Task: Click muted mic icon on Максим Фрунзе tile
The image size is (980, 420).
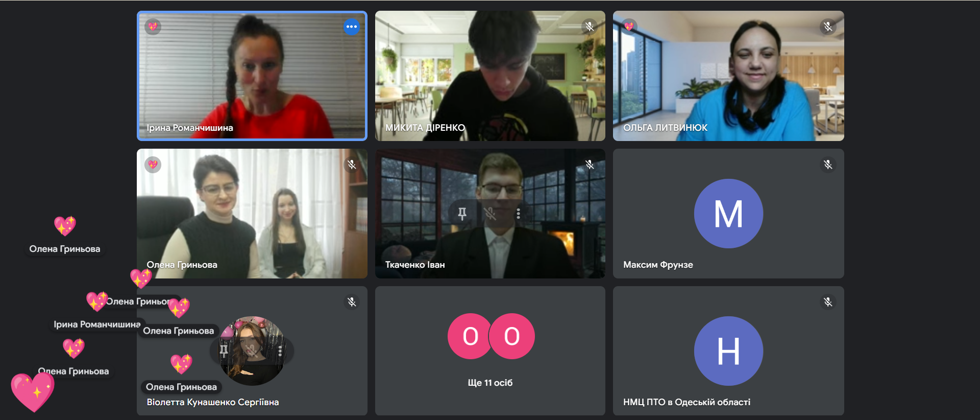Action: tap(828, 165)
